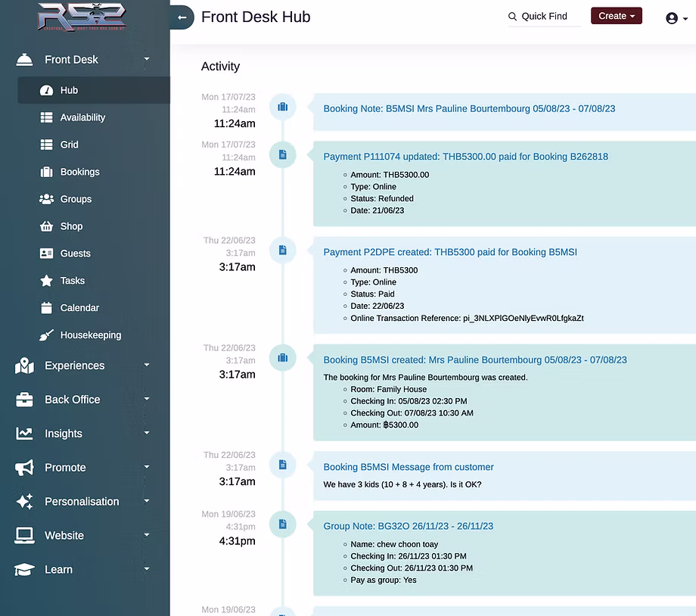Click the Calendar icon in sidebar
This screenshot has width=696, height=616.
pyautogui.click(x=46, y=308)
